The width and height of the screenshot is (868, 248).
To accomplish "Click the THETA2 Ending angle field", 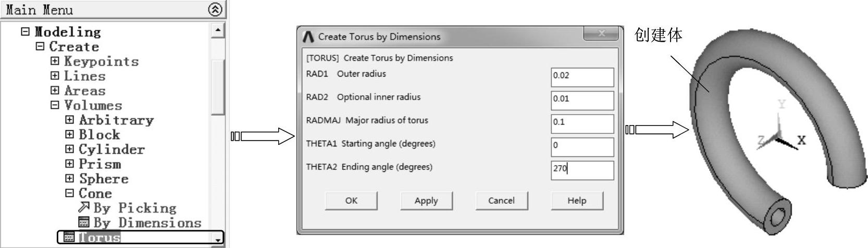I will tap(582, 170).
